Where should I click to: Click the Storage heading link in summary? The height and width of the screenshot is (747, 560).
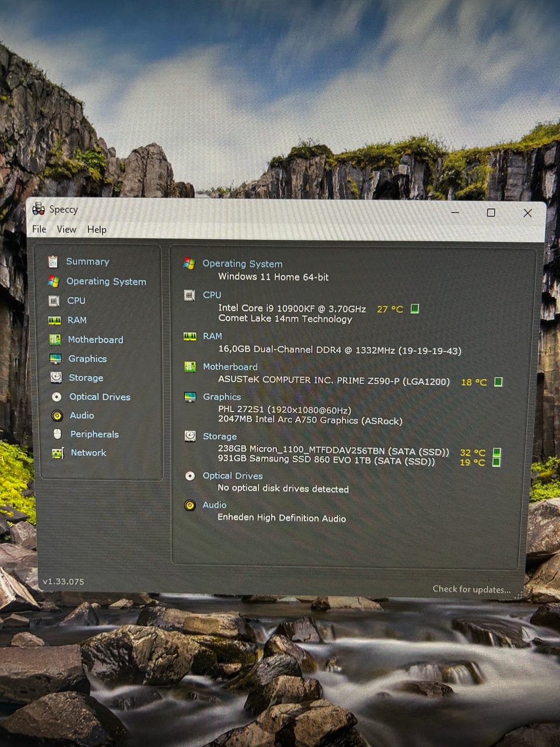pyautogui.click(x=220, y=436)
